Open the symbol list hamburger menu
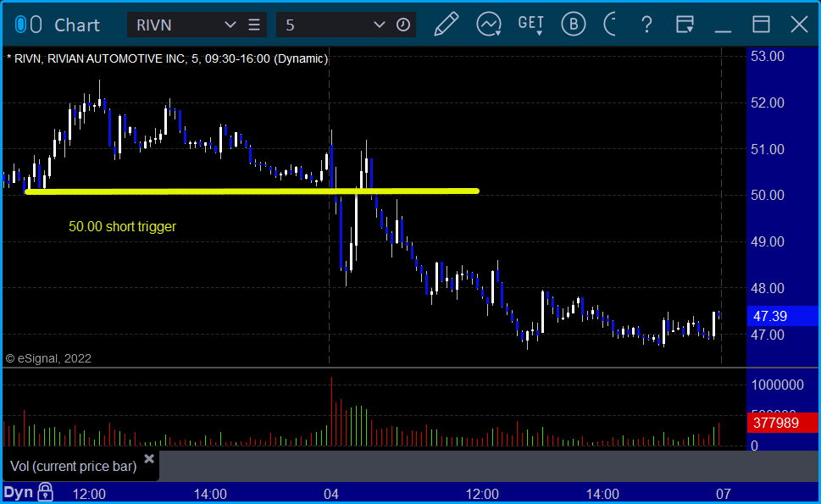 254,25
